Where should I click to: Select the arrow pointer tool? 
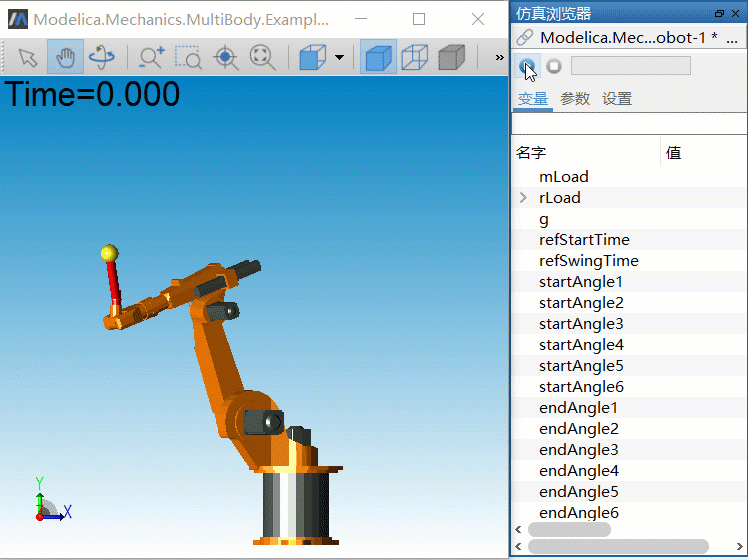click(x=28, y=58)
